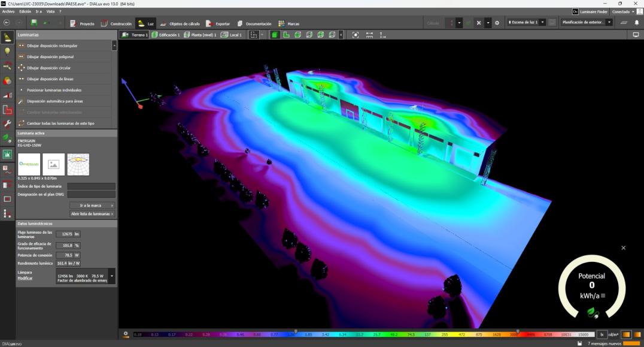Click the notification bell icon
644x347 pixels.
(636, 23)
